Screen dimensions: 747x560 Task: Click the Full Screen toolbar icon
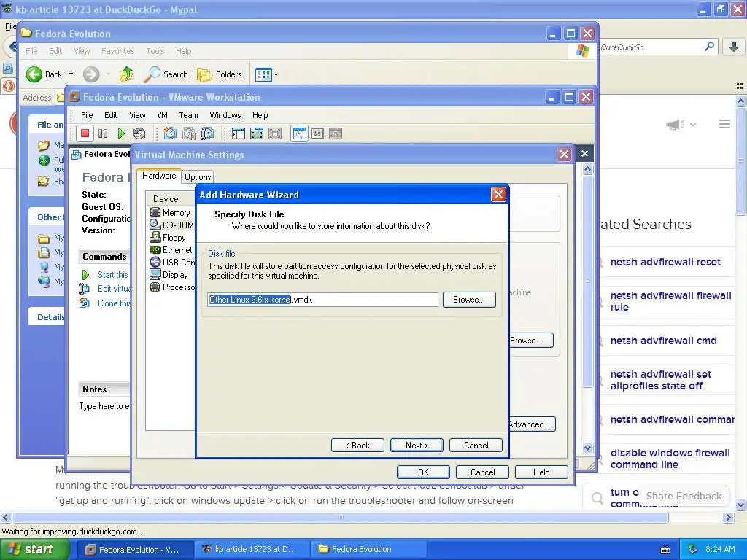click(x=257, y=134)
